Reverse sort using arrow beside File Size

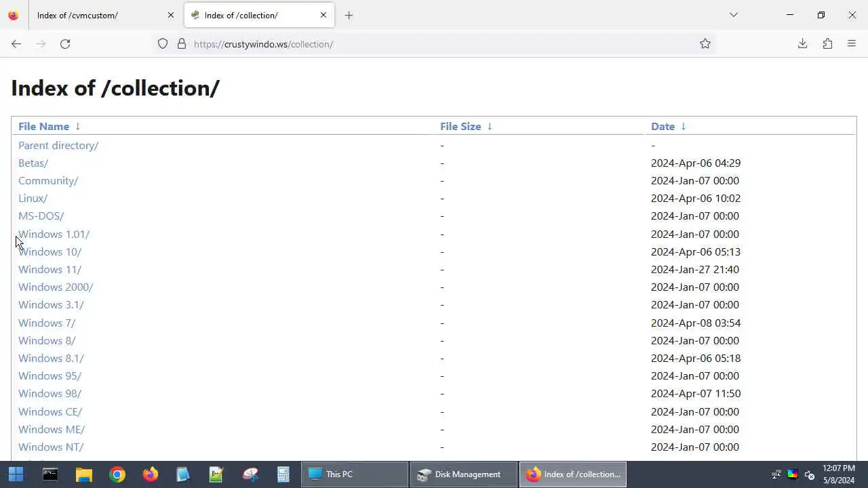point(490,127)
